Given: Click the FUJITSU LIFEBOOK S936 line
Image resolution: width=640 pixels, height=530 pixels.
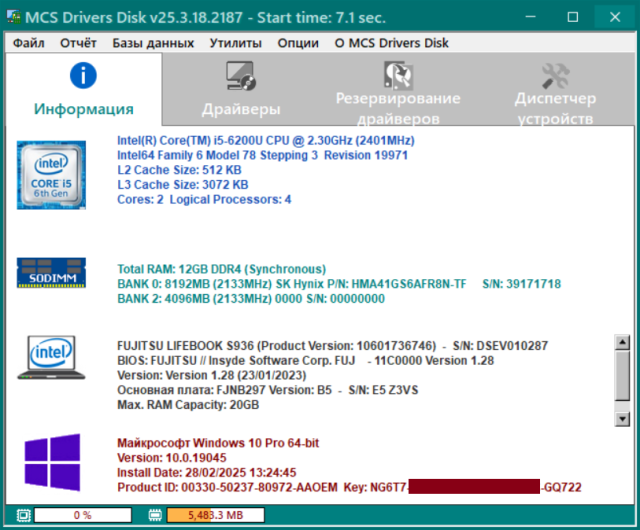Looking at the screenshot, I should pos(332,346).
